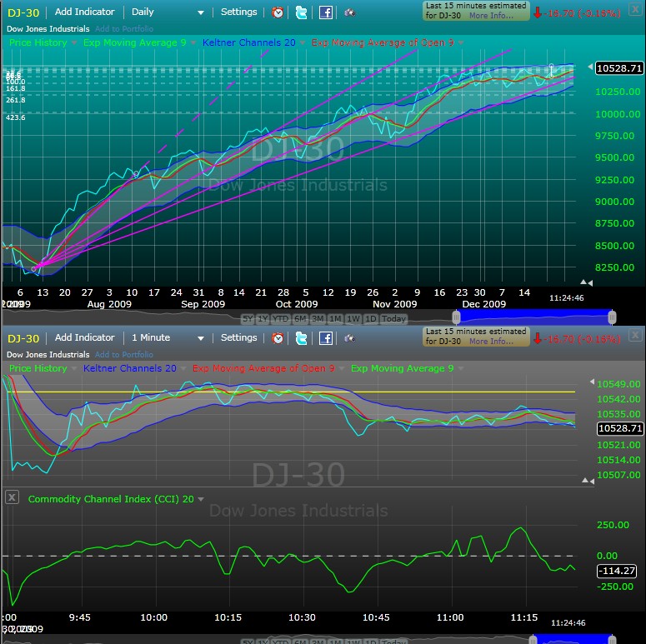Click the DJ-30 ticker in the Daily chart toolbar

click(x=23, y=12)
